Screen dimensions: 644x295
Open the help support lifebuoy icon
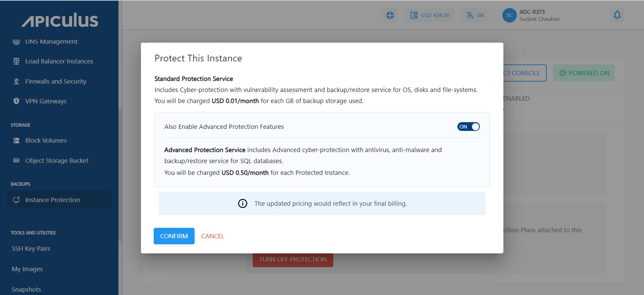390,15
